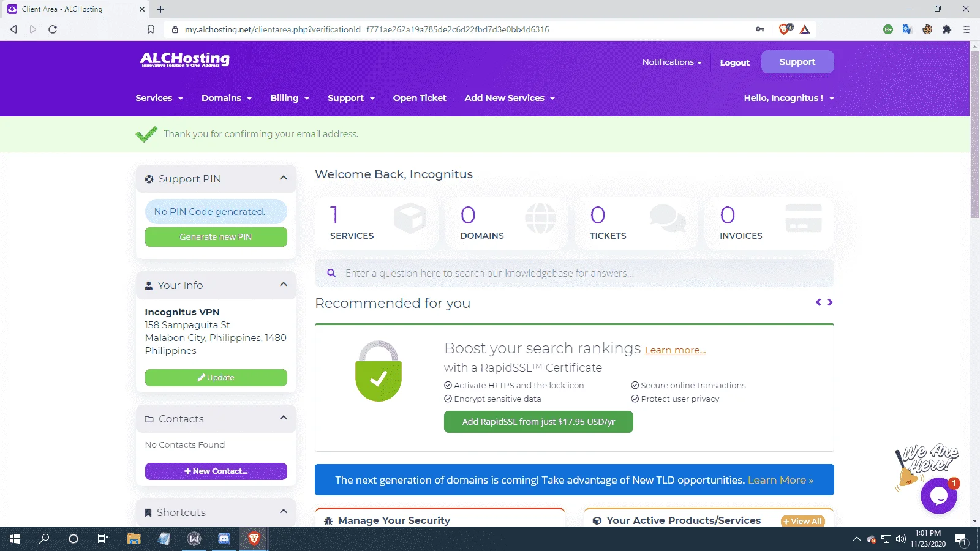
Task: Open the live chat bubble icon
Action: tap(938, 496)
